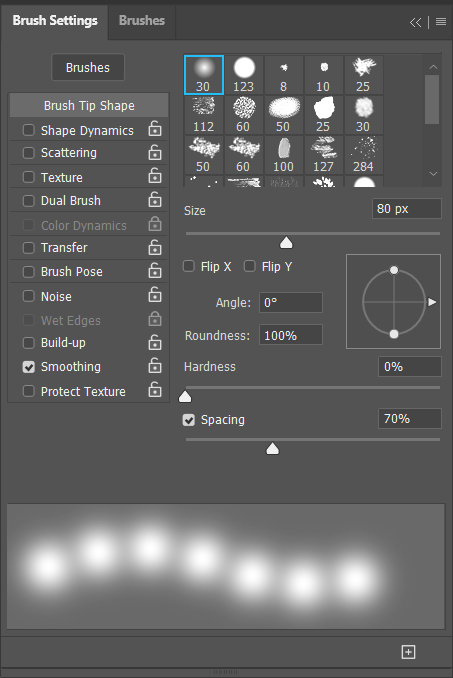Uncheck the Smoothing option
Image resolution: width=453 pixels, height=678 pixels.
(29, 367)
